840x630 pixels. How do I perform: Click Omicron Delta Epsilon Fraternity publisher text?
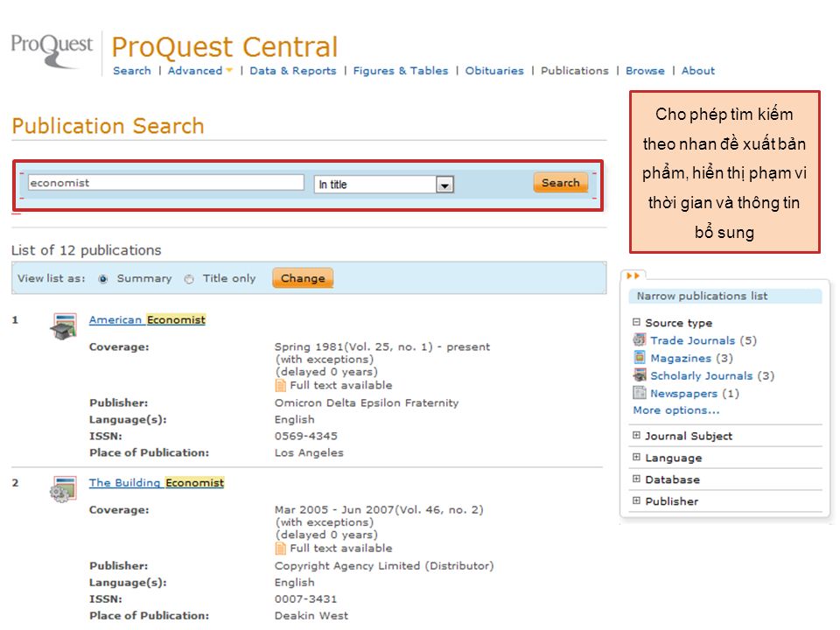point(367,402)
